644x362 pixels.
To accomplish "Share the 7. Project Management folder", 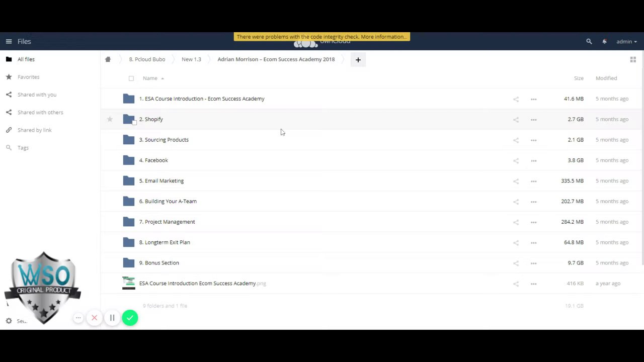I will tap(516, 222).
